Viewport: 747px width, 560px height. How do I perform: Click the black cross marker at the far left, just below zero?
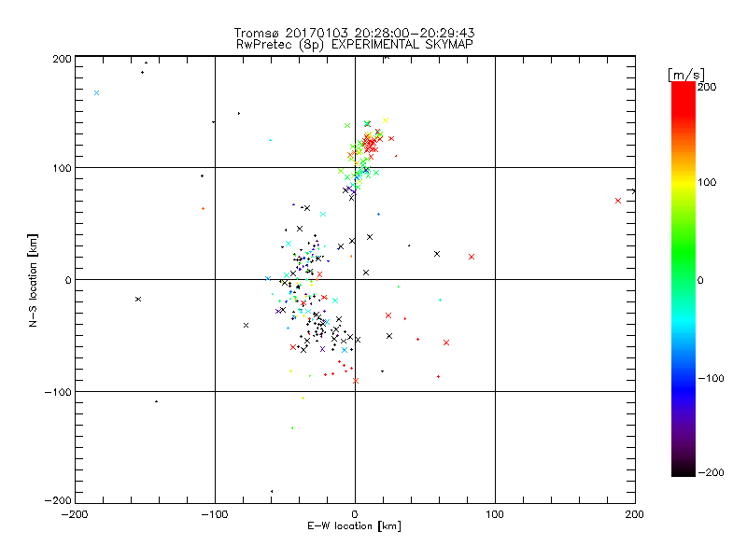(x=138, y=299)
